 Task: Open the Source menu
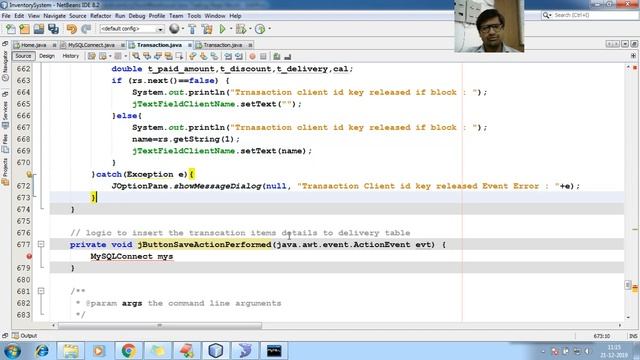(78, 16)
